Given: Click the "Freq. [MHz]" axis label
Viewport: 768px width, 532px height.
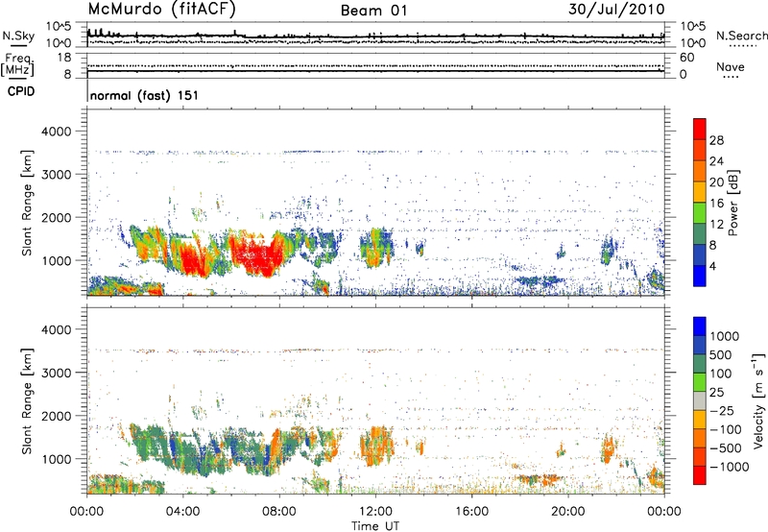Looking at the screenshot, I should tap(17, 64).
